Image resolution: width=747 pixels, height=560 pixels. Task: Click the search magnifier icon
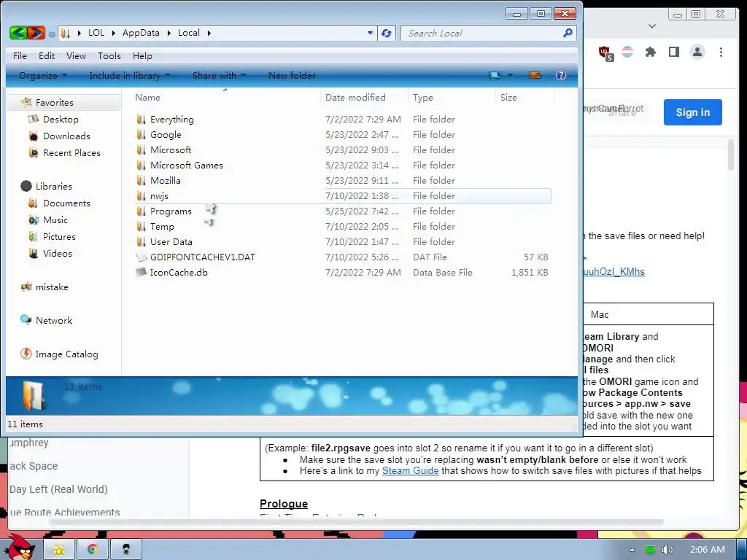tap(568, 33)
